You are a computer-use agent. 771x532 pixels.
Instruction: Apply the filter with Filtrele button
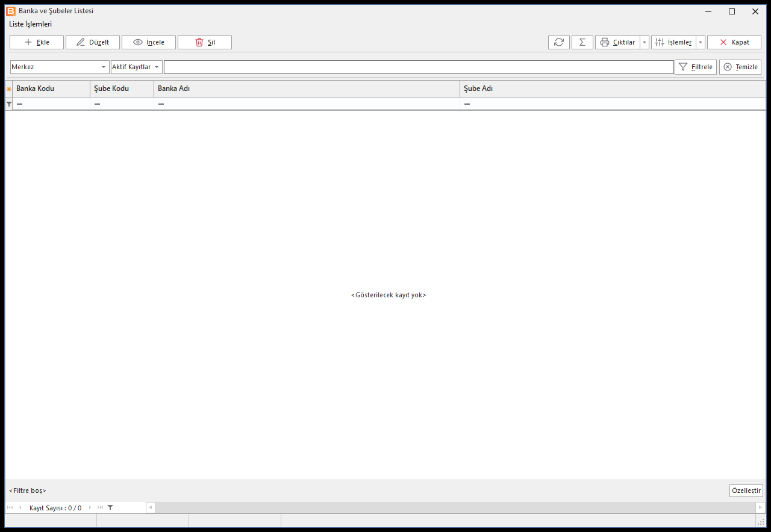696,67
